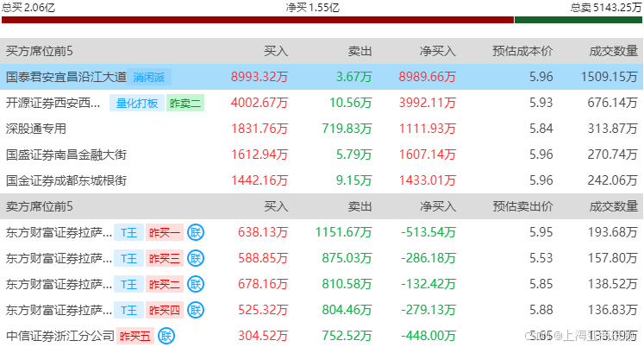This screenshot has width=644, height=347.
Task: Click the 5.53 estimated sell price
Action: (541, 259)
